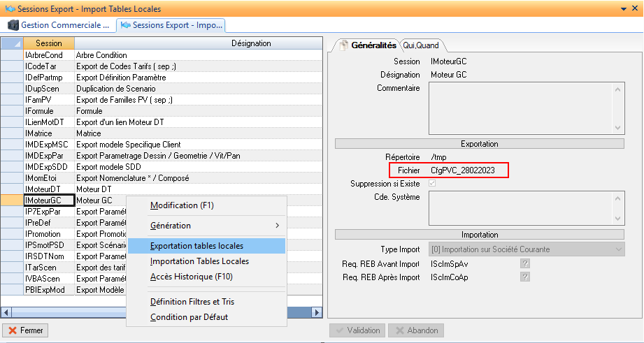Select Importation Tables Locales menu entry

199,261
